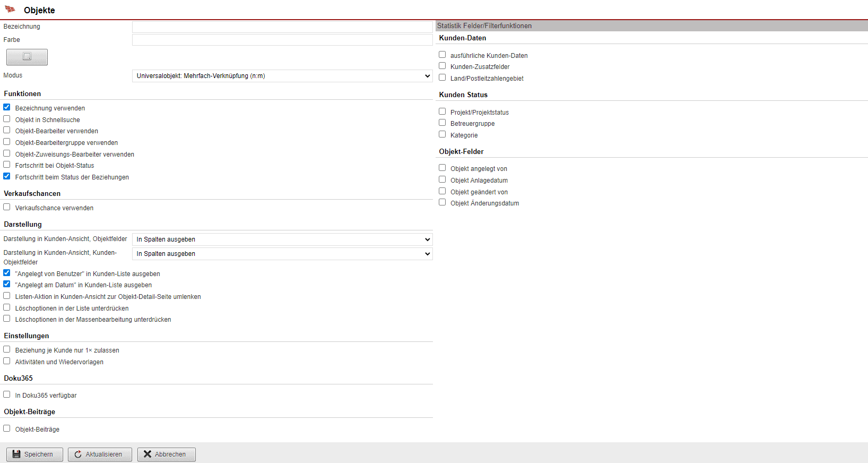Click the red Objekte logo icon
The image size is (868, 463).
point(10,10)
